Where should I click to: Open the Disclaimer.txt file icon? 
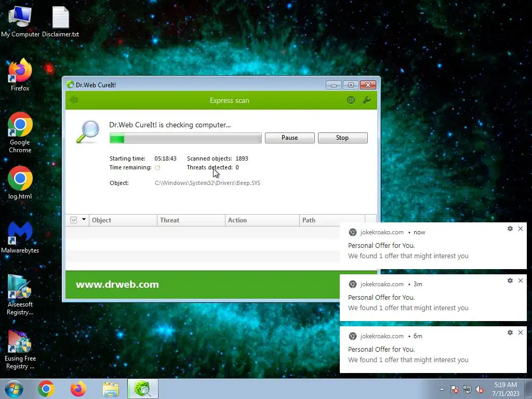click(60, 21)
